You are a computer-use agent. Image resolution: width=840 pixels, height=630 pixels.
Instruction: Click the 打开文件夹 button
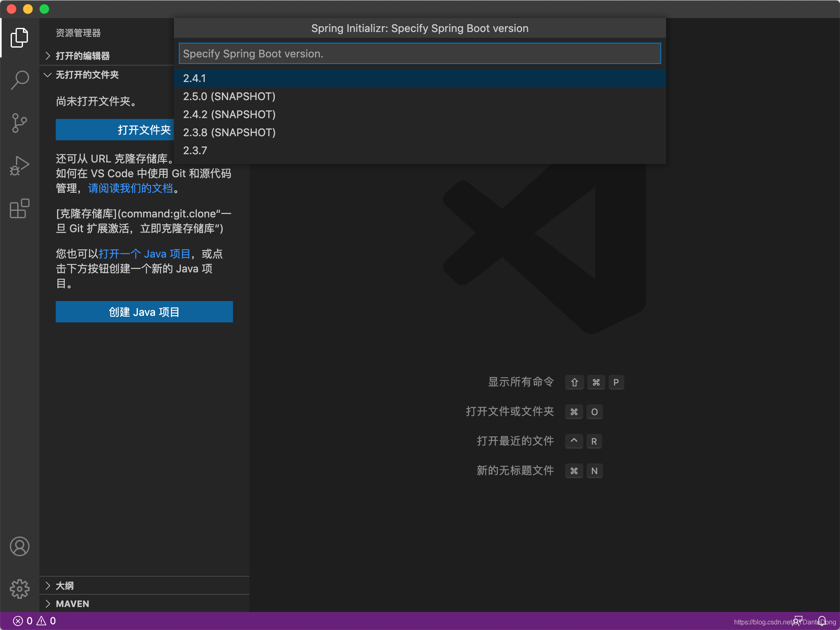tap(115, 130)
